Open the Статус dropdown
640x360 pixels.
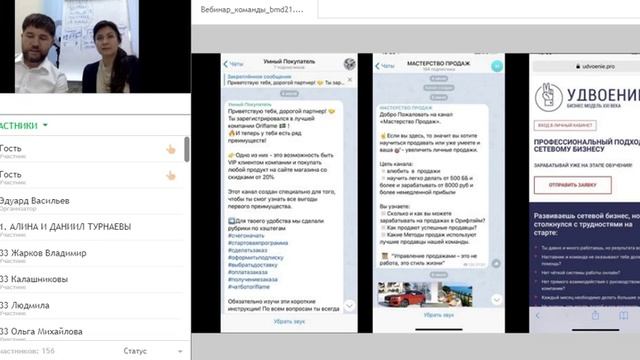pyautogui.click(x=153, y=351)
